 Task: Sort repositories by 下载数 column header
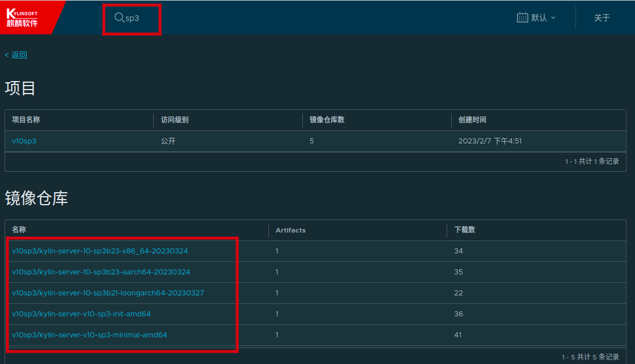click(x=464, y=230)
